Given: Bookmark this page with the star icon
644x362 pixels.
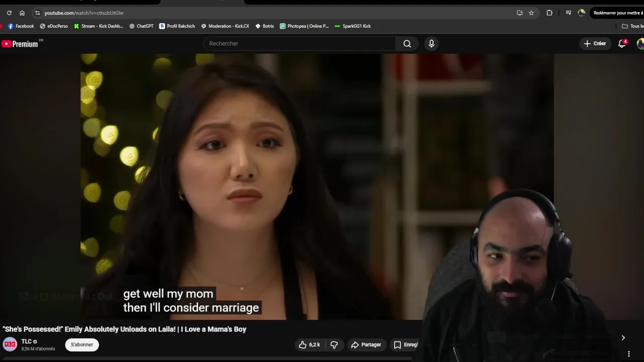Looking at the screenshot, I should click(x=531, y=13).
